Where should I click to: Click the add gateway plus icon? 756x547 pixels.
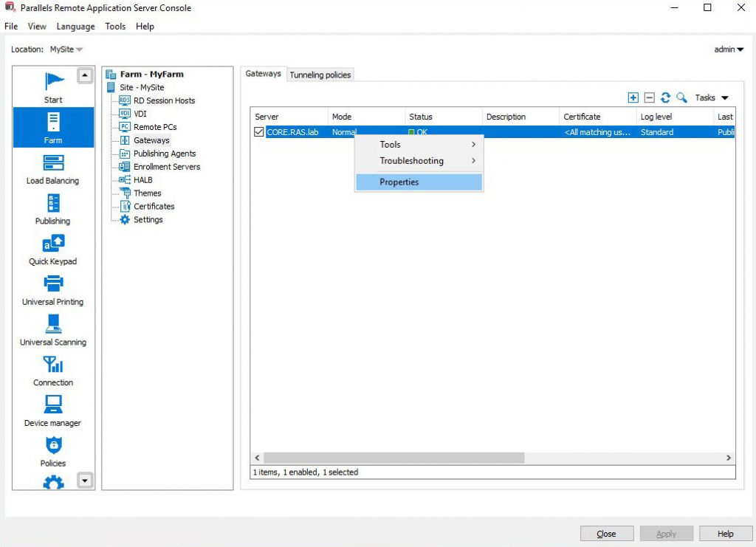coord(633,98)
